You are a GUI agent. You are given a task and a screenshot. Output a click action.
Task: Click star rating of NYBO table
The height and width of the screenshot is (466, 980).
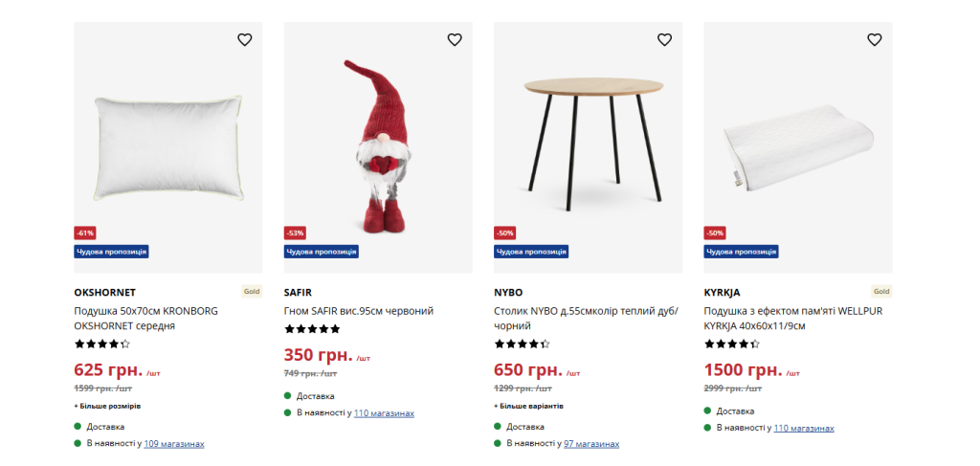click(522, 344)
